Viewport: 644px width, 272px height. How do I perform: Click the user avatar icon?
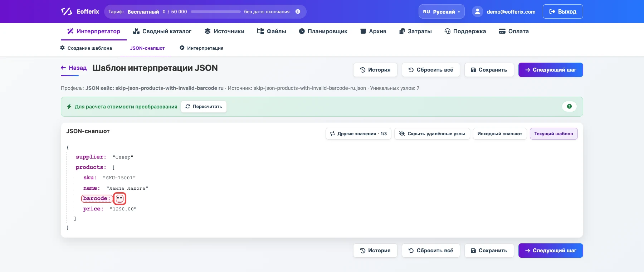pos(477,11)
